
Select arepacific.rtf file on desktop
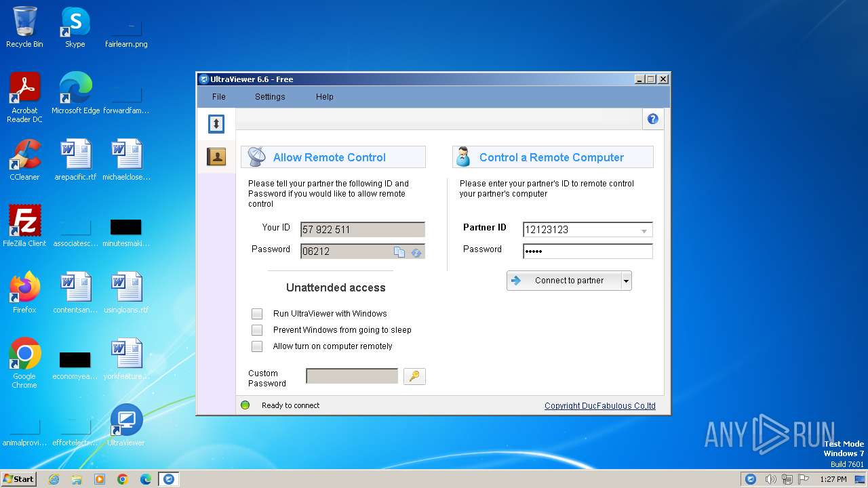point(75,160)
